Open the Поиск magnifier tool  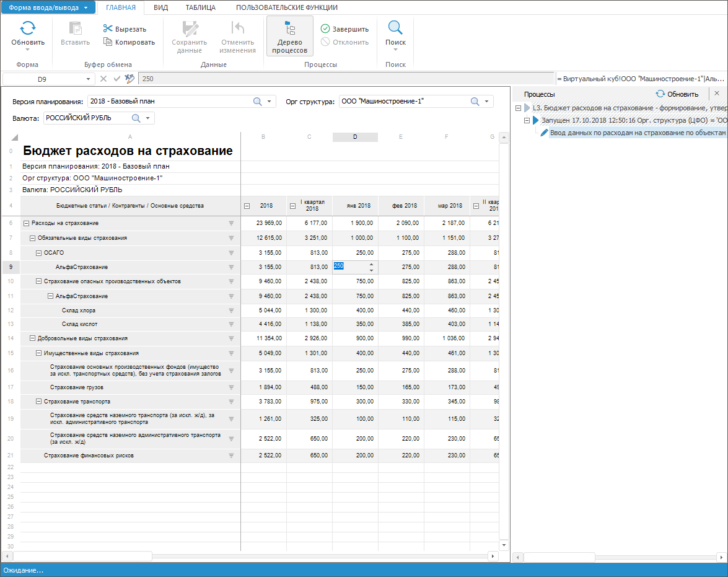[395, 29]
